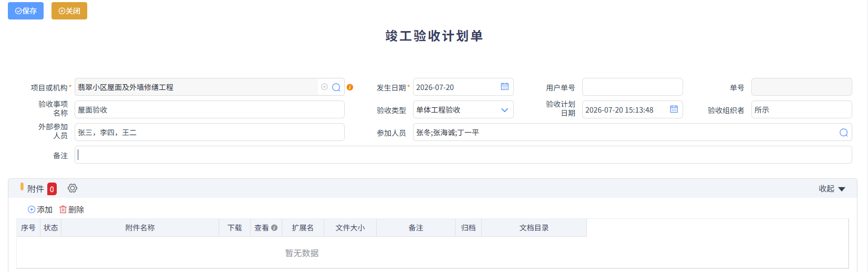Screen dimensions: 868x272
Task: Click the 状态 column header
Action: tap(51, 228)
